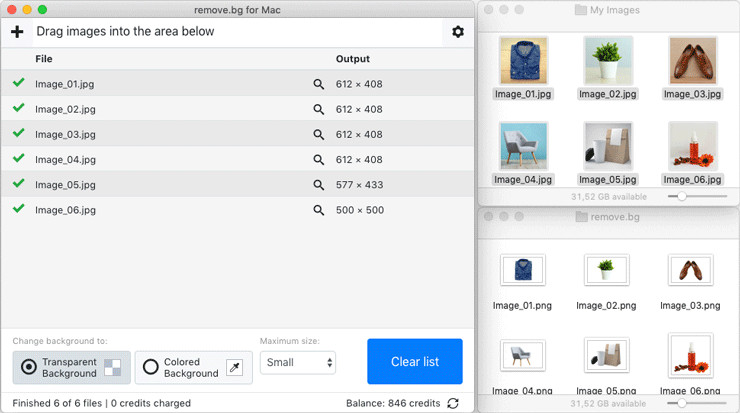This screenshot has width=740, height=413.
Task: Adjust icon size slider in My Images window
Action: (x=697, y=196)
